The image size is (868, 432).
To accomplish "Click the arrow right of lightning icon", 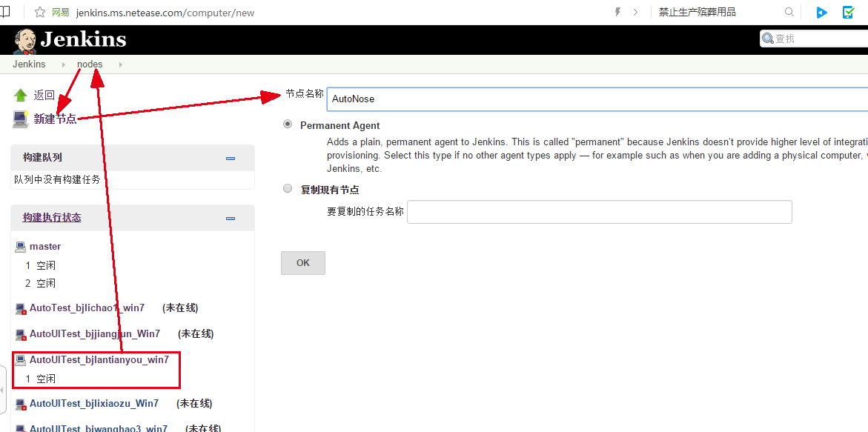I will [635, 12].
